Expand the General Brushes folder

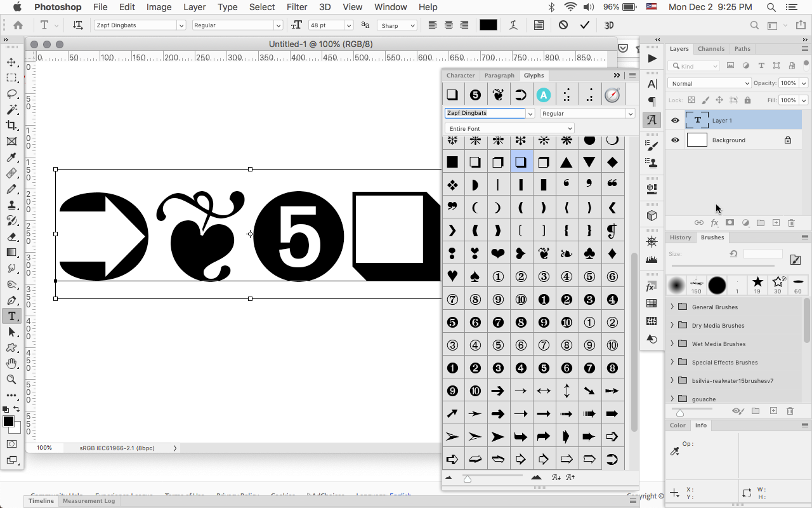tap(672, 307)
